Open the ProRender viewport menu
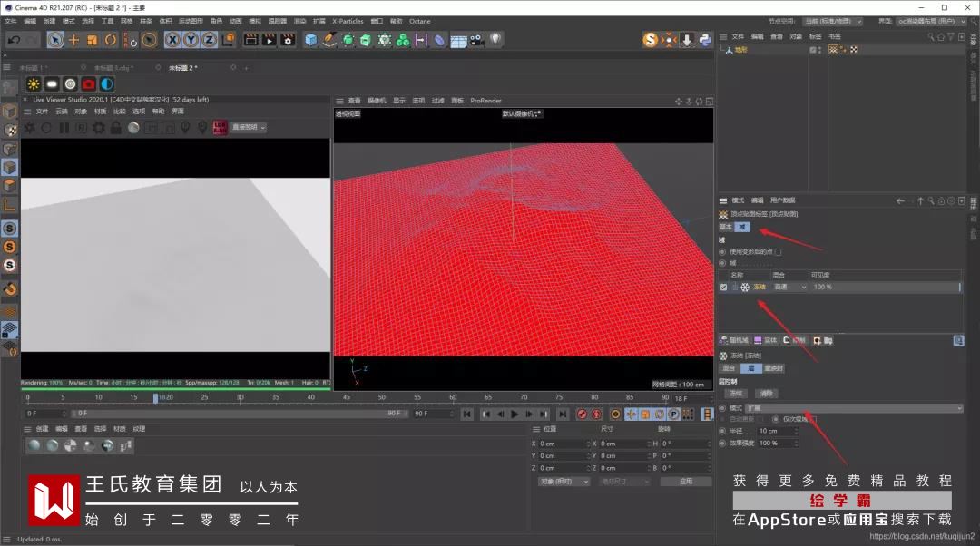 pos(485,101)
